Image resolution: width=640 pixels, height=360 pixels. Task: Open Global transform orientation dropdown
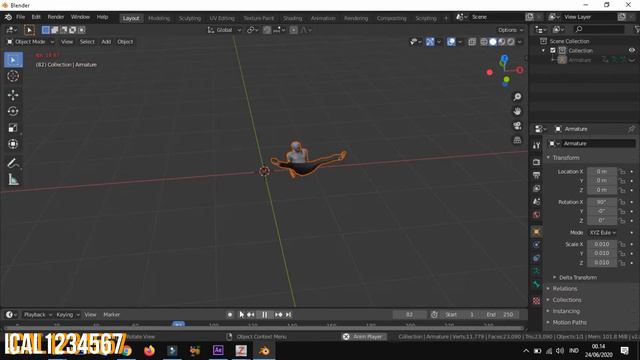pos(224,30)
